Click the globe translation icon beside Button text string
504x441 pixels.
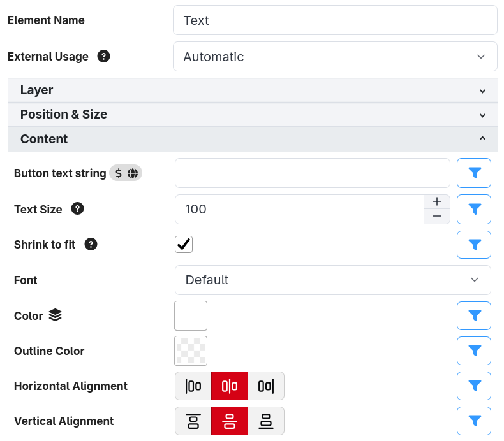[133, 173]
